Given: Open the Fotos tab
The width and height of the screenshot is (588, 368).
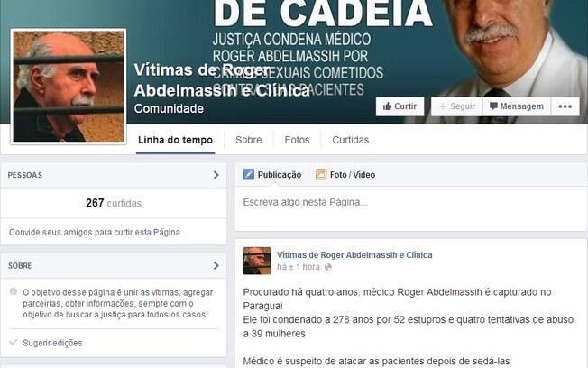Looking at the screenshot, I should tap(297, 140).
